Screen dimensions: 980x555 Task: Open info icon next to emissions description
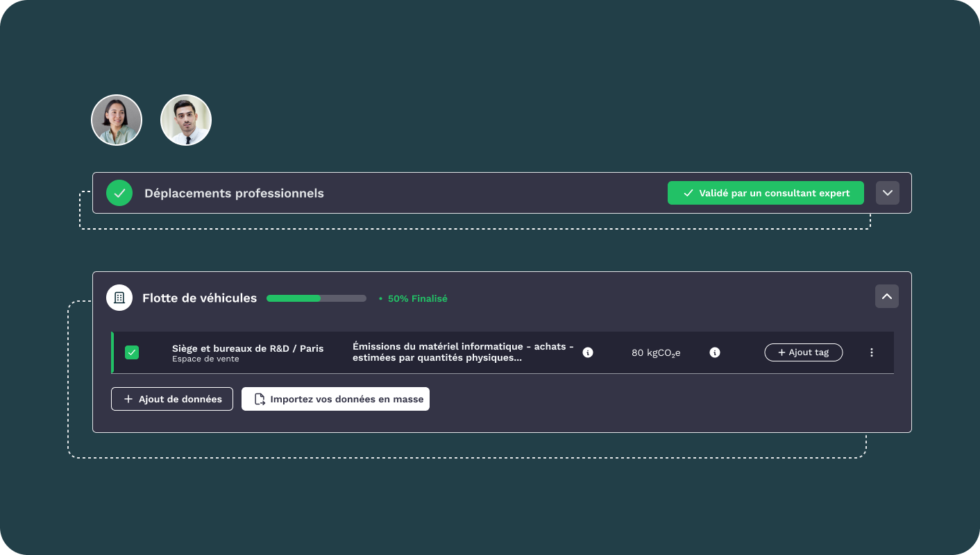tap(588, 352)
